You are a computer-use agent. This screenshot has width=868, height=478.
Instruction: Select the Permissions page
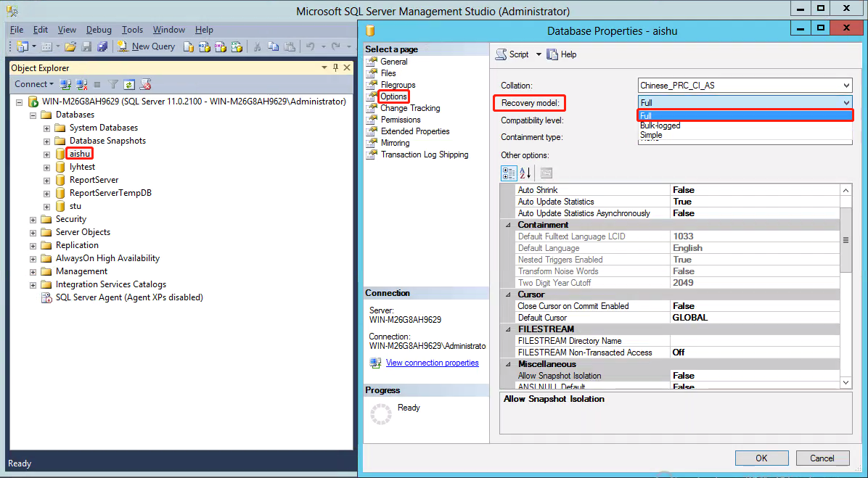tap(400, 120)
